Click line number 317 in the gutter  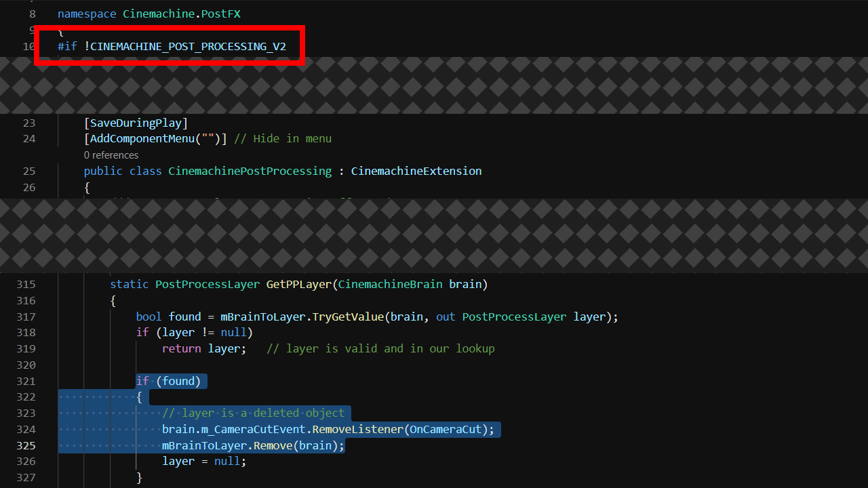26,317
